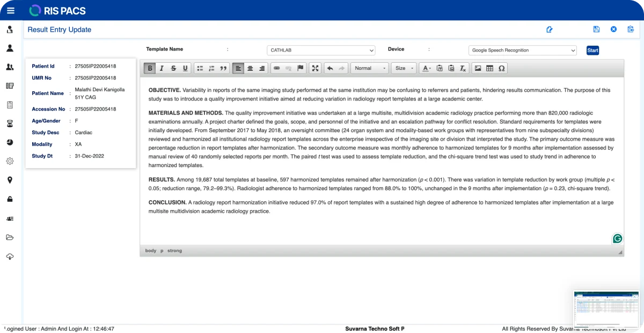The width and height of the screenshot is (644, 333).
Task: Open the text color picker
Action: (x=427, y=68)
